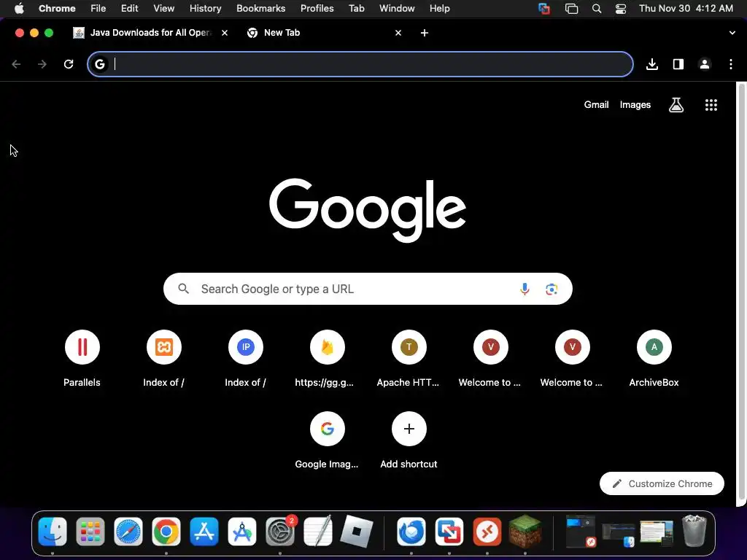Open App Store from the Dock
The image size is (747, 560).
click(204, 532)
